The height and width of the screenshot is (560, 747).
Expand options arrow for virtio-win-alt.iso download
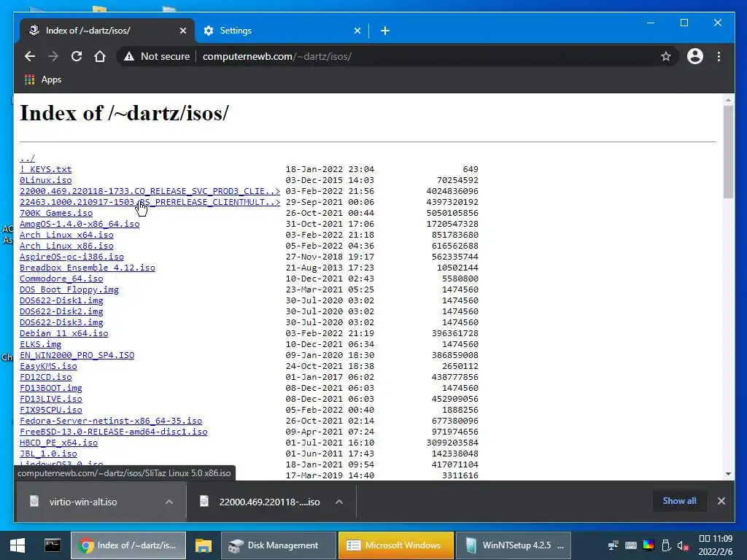tap(169, 502)
